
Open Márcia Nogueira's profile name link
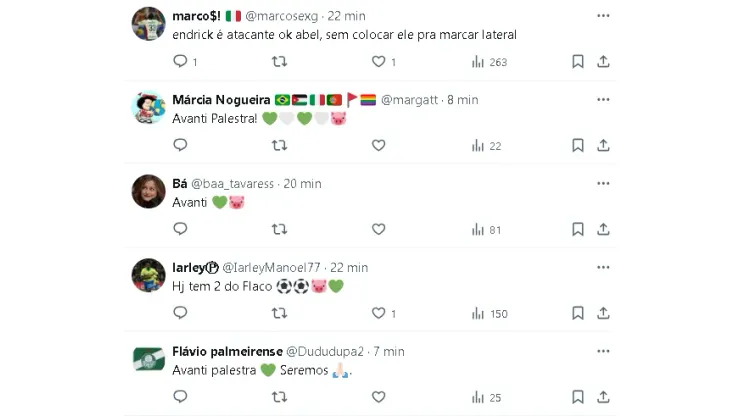click(x=221, y=100)
